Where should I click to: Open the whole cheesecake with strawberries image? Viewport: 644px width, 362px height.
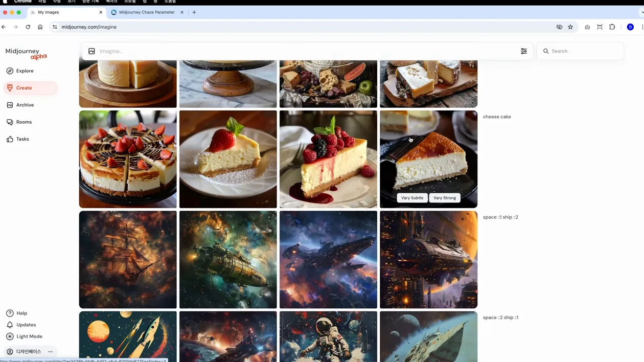128,159
